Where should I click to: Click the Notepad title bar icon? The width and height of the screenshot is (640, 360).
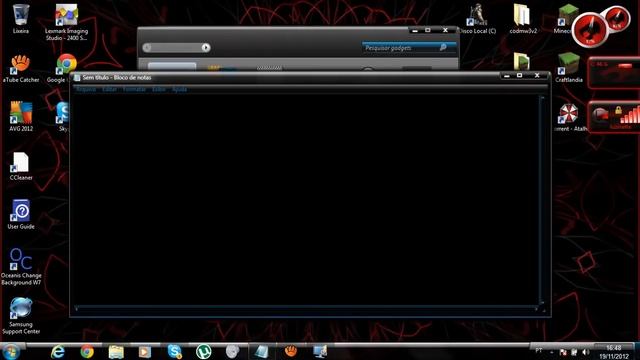77,78
